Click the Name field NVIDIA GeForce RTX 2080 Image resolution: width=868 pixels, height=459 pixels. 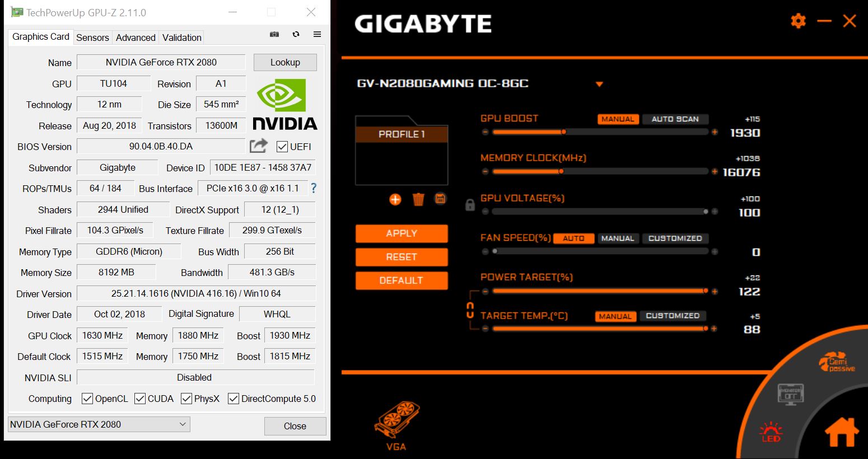[161, 62]
